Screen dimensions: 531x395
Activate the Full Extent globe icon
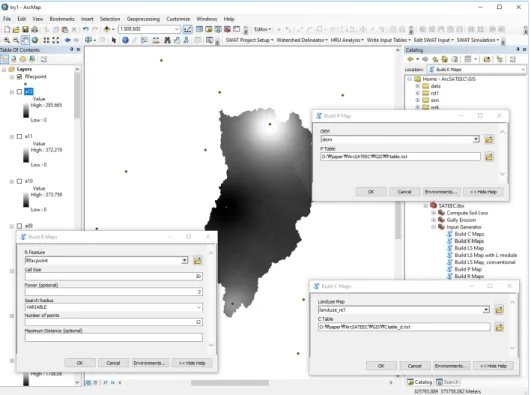click(x=35, y=40)
